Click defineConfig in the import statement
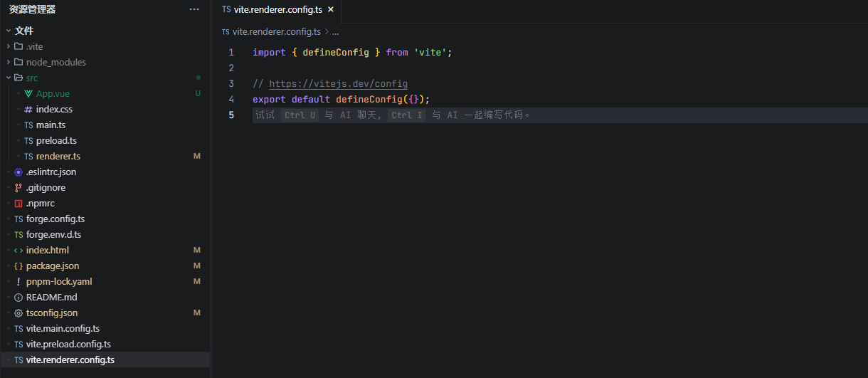868x378 pixels. coord(336,53)
